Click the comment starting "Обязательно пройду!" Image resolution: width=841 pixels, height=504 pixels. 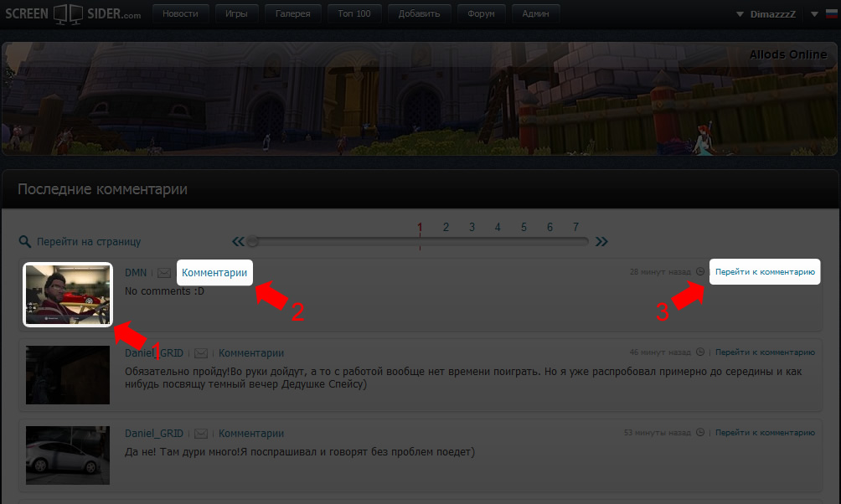(x=463, y=378)
